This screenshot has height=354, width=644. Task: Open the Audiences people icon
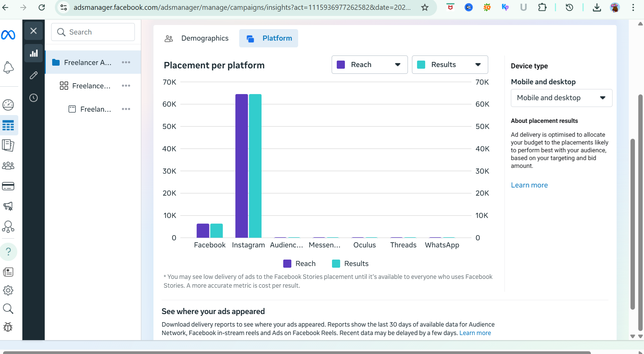point(8,165)
